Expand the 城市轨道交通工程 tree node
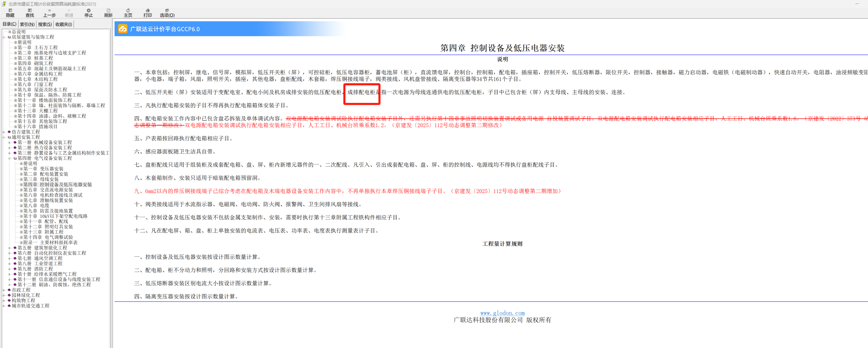This screenshot has width=868, height=348. 4,306
